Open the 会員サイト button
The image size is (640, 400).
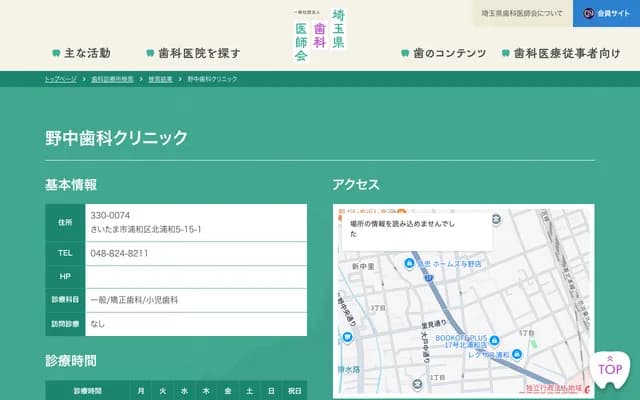point(607,13)
